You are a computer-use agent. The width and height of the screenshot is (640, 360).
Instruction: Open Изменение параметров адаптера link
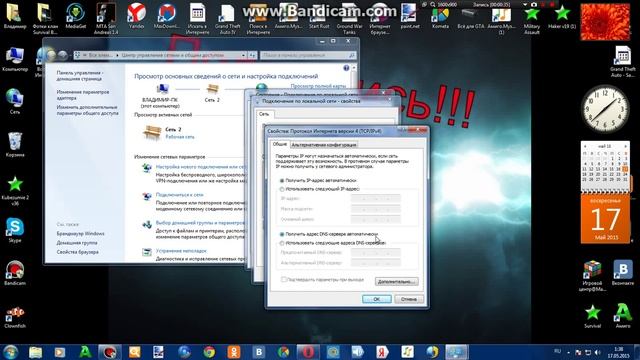pyautogui.click(x=83, y=95)
